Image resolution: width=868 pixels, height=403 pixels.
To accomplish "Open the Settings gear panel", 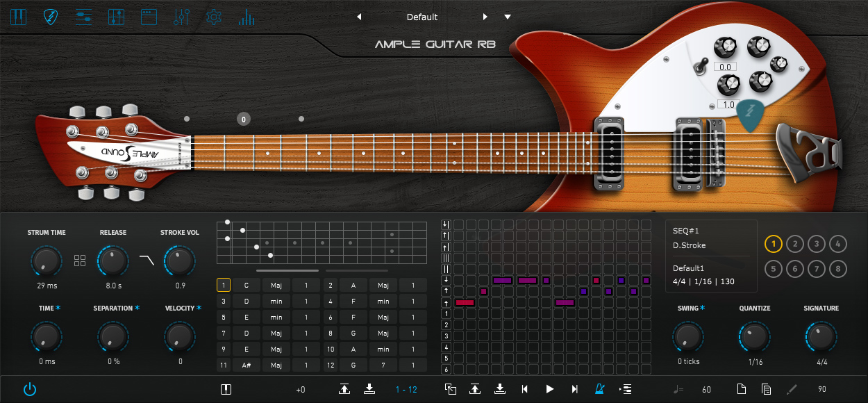I will 213,16.
